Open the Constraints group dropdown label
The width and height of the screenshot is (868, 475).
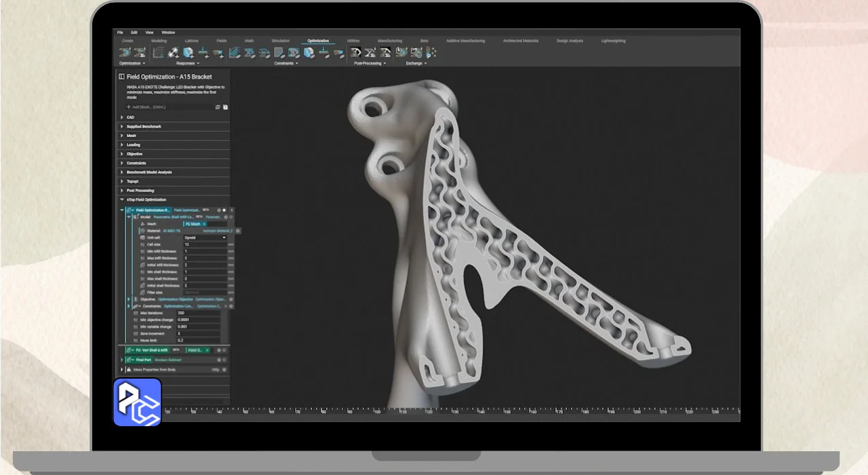click(x=285, y=63)
